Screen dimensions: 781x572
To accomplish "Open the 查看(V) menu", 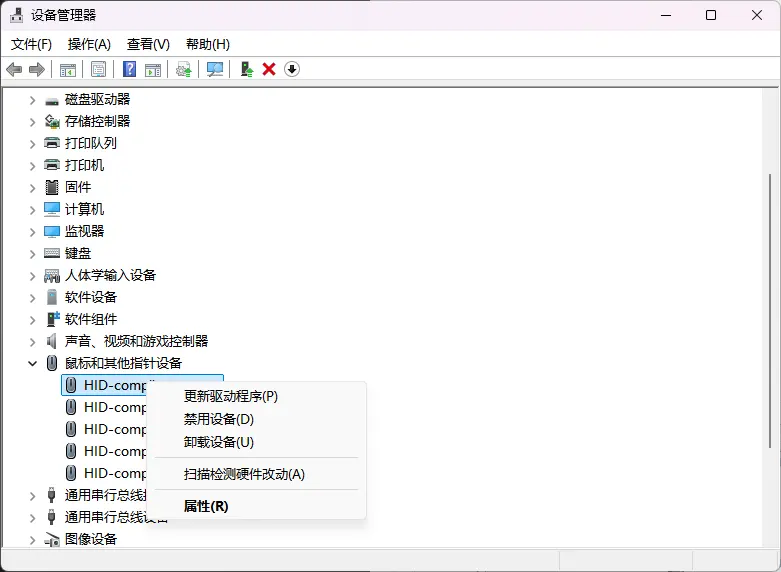I will coord(148,44).
